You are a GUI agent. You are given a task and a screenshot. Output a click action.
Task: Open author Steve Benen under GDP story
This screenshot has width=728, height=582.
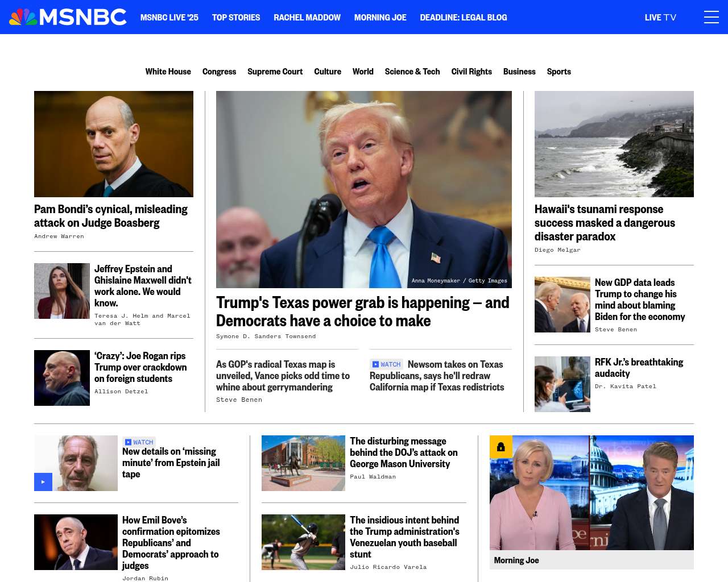[x=616, y=330]
